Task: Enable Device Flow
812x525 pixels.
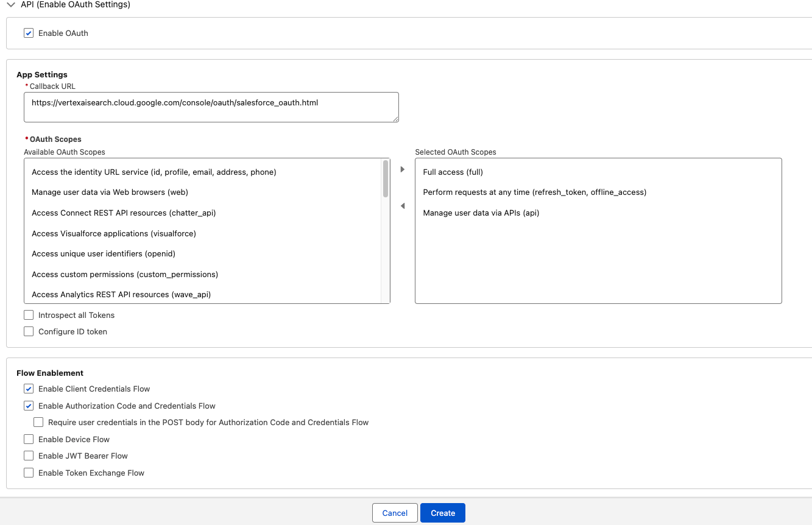Action: (28, 439)
